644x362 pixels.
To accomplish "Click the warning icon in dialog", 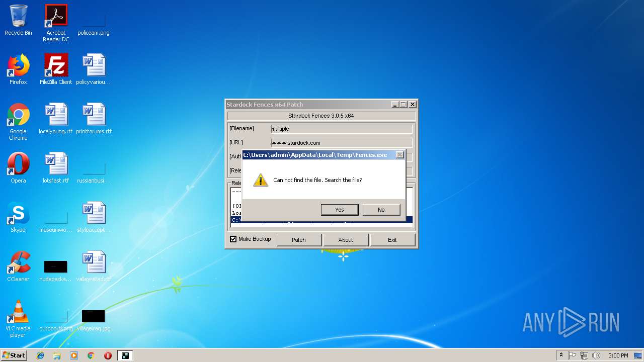I will click(261, 180).
